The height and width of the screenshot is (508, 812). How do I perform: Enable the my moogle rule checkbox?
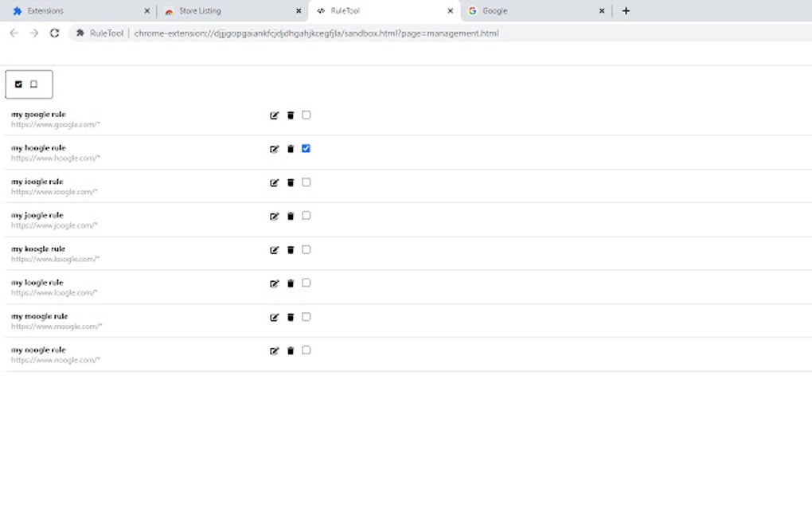tap(306, 317)
